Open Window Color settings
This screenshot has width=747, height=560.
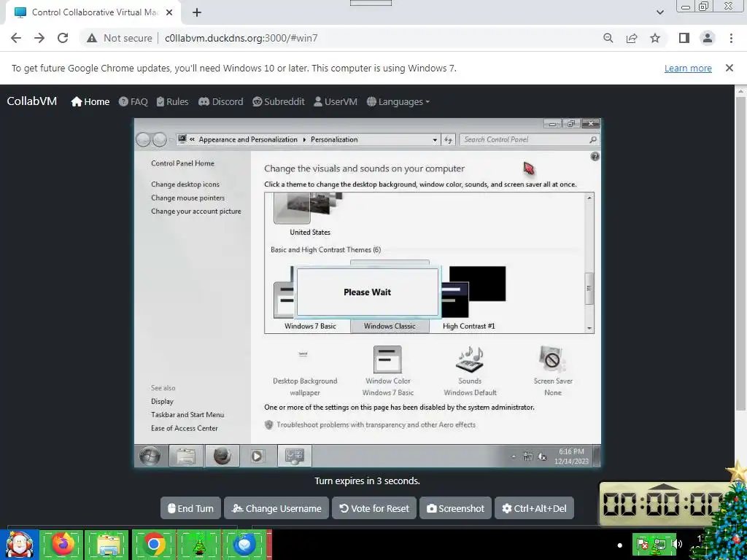coord(388,371)
